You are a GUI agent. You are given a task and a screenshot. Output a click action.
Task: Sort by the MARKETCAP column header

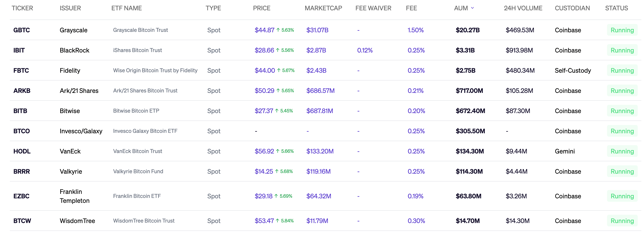[324, 8]
